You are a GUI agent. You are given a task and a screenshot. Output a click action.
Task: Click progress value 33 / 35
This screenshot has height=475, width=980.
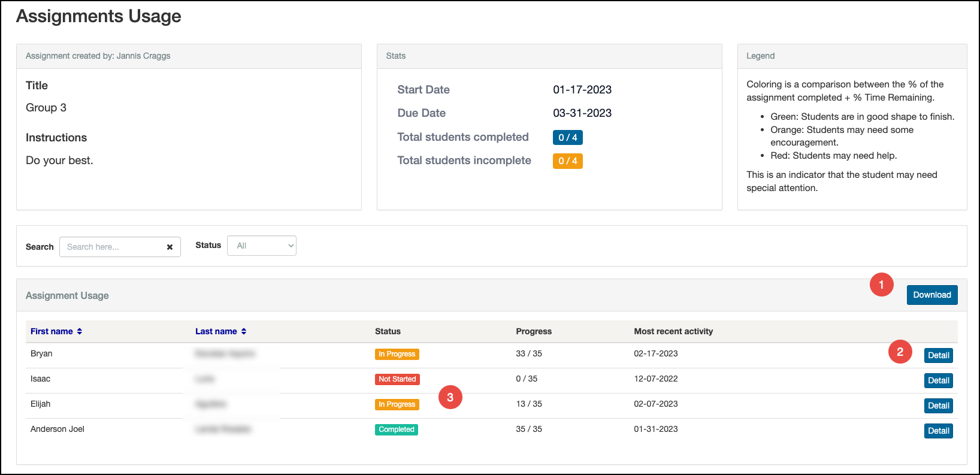tap(529, 353)
